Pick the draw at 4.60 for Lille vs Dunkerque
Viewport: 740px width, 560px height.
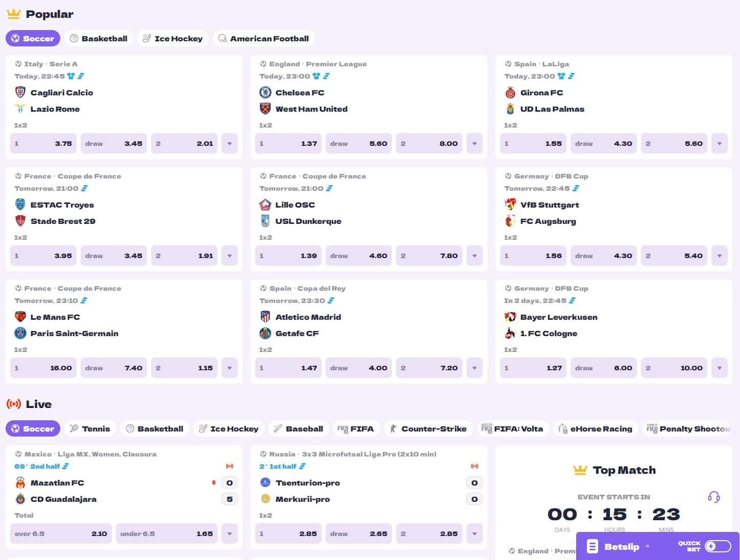358,256
